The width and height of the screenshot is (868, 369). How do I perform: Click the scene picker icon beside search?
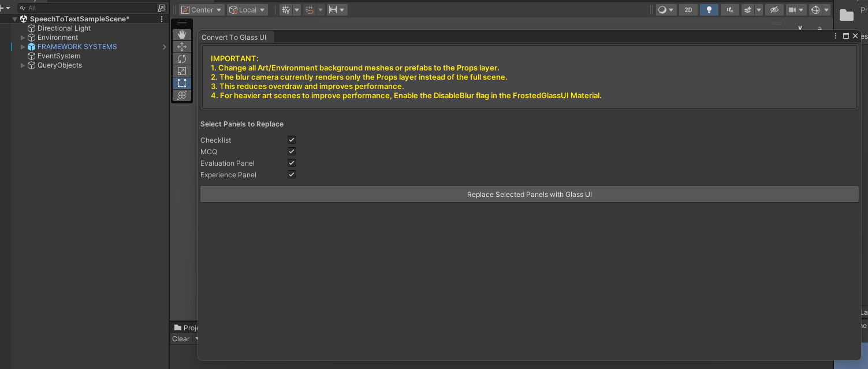(x=162, y=8)
